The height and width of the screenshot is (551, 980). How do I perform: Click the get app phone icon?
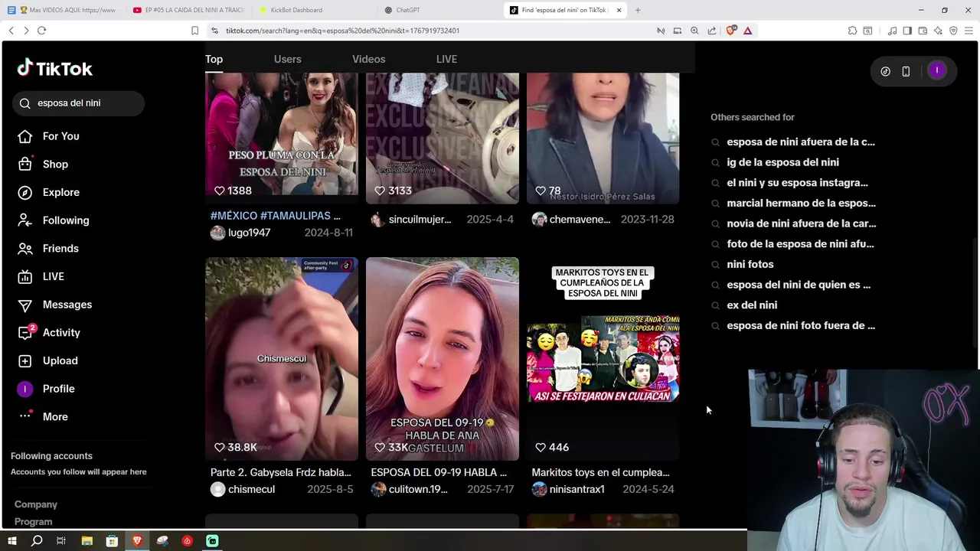click(x=906, y=71)
